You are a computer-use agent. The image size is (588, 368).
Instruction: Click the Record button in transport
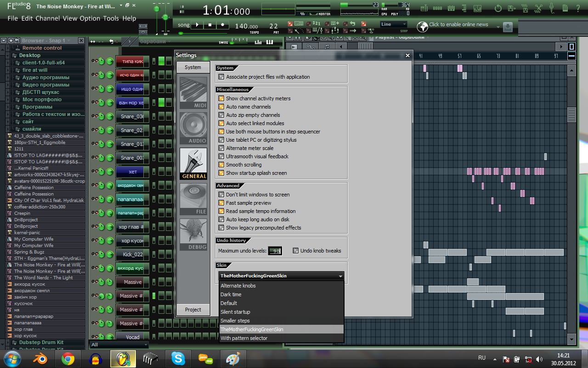(222, 25)
